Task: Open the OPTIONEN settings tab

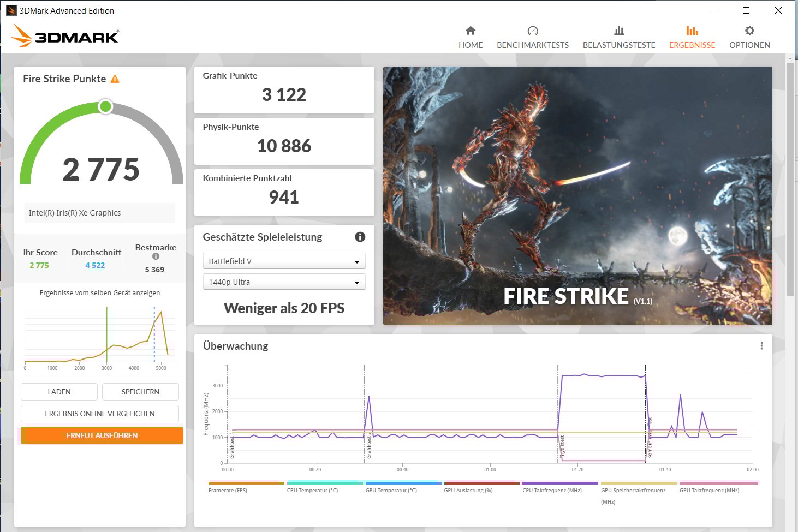Action: [x=749, y=38]
